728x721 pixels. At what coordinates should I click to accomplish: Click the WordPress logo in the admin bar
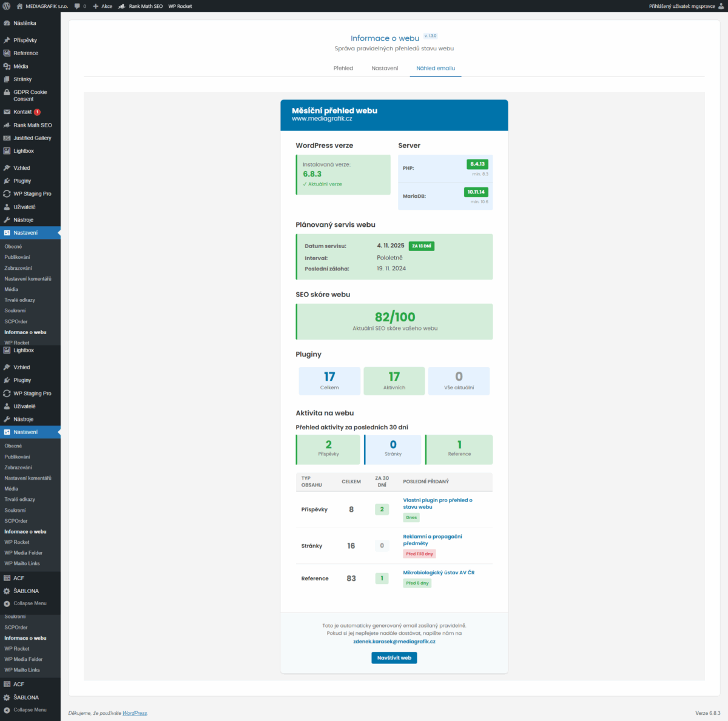(7, 6)
